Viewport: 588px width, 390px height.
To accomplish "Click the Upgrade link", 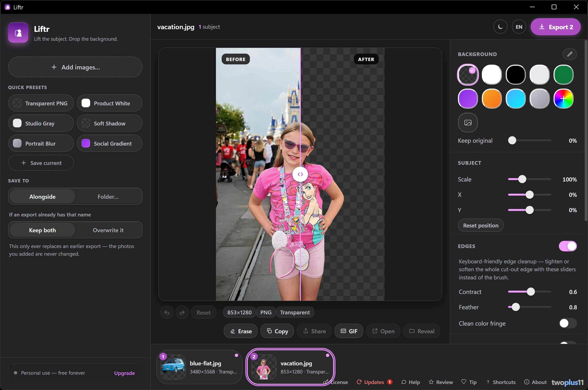I will pos(124,373).
